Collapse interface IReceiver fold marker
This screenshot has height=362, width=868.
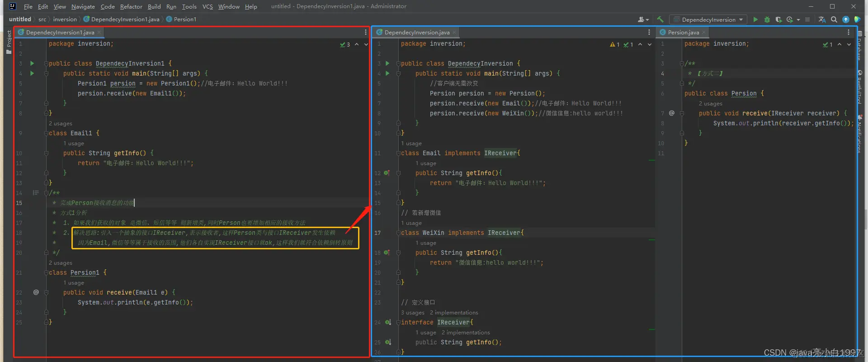point(398,322)
